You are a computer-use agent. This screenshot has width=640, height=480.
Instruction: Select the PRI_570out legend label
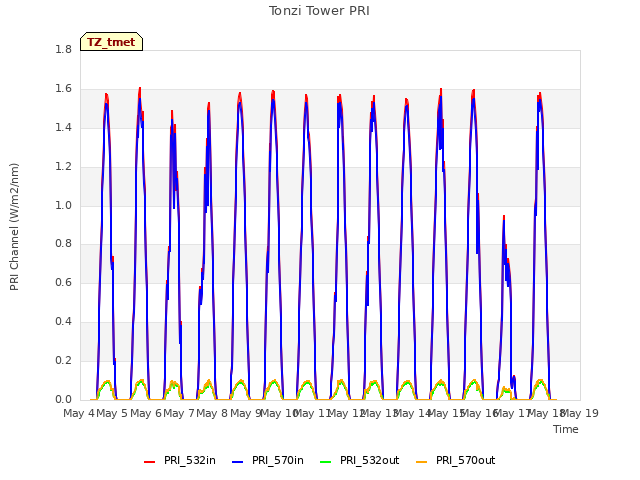point(465,461)
